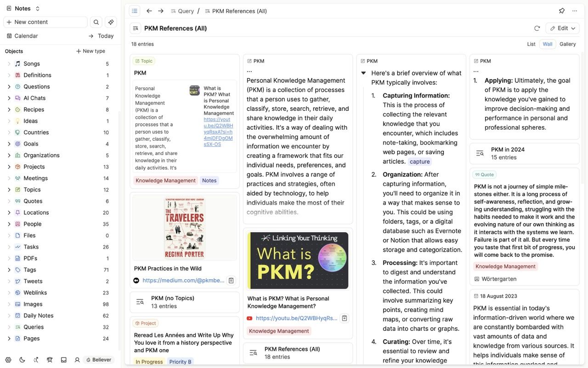The height and width of the screenshot is (368, 588).
Task: Open settings gear in bottom bar
Action: point(8,360)
